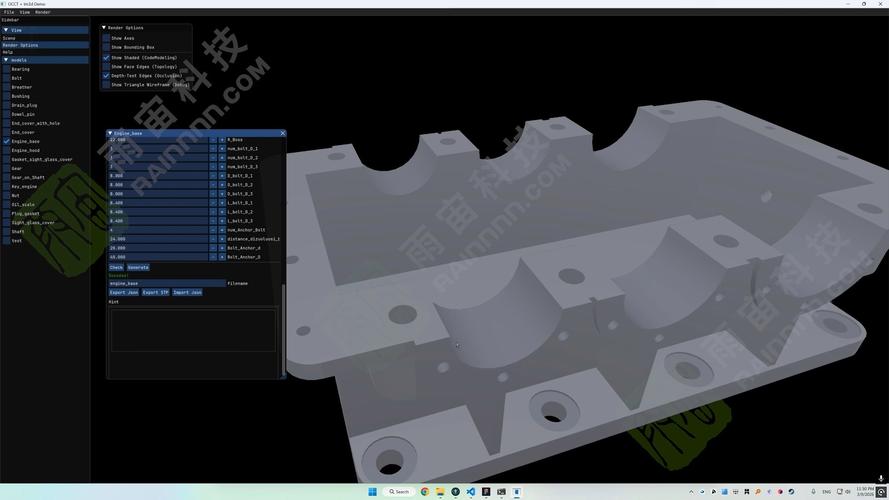Open the File menu
Screen dimensions: 889x500
click(9, 12)
